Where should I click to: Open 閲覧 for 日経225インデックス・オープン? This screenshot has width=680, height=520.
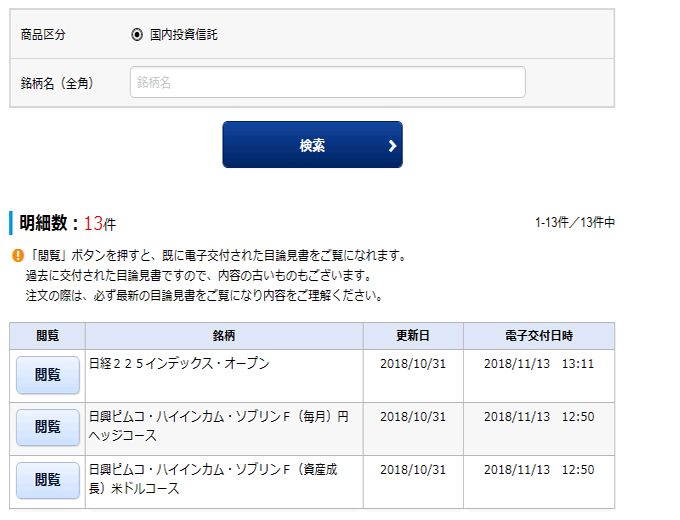(x=47, y=375)
